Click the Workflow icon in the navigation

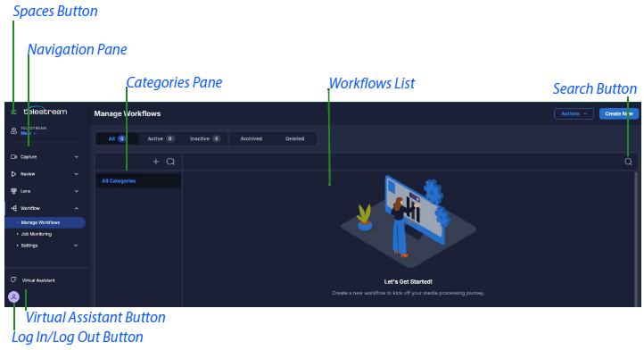point(13,208)
